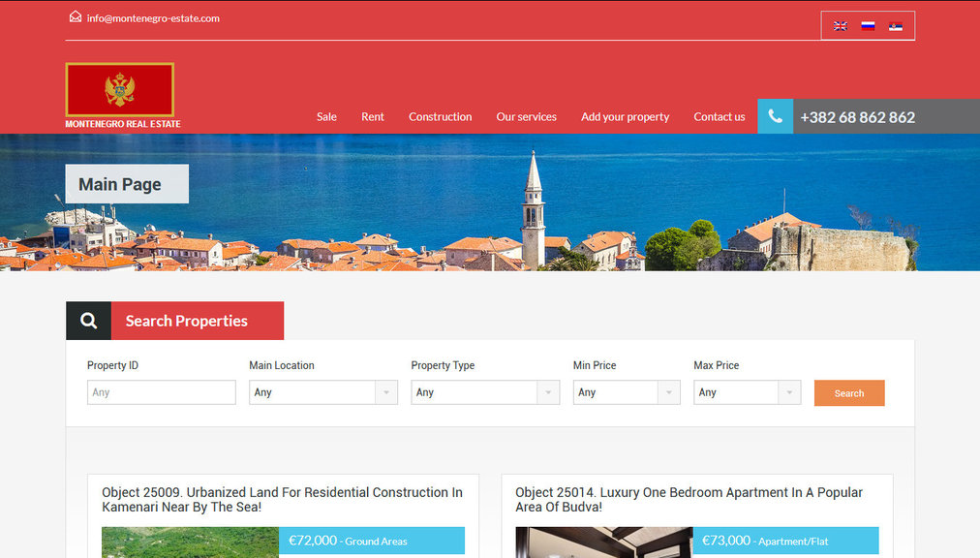Click Add your property link

(625, 117)
